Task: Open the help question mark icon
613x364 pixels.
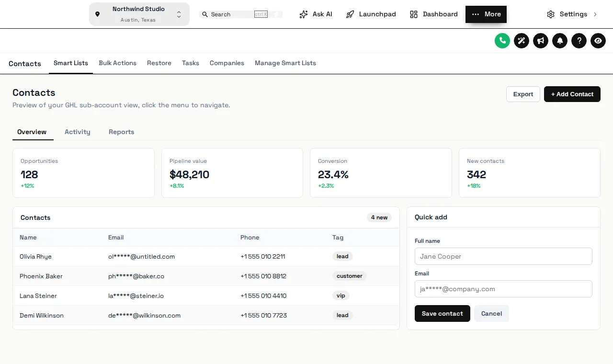Action: (579, 41)
